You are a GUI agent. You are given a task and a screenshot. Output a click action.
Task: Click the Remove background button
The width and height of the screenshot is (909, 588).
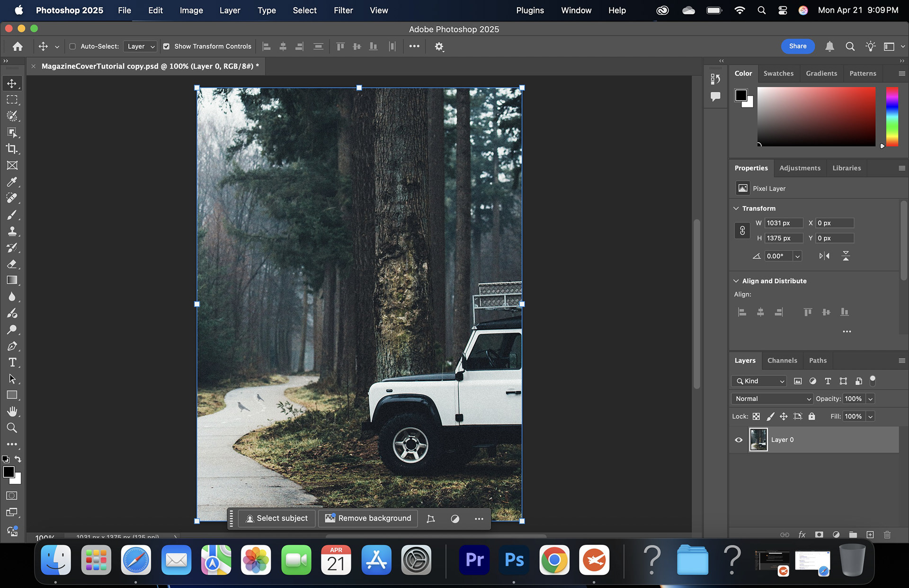click(x=368, y=518)
